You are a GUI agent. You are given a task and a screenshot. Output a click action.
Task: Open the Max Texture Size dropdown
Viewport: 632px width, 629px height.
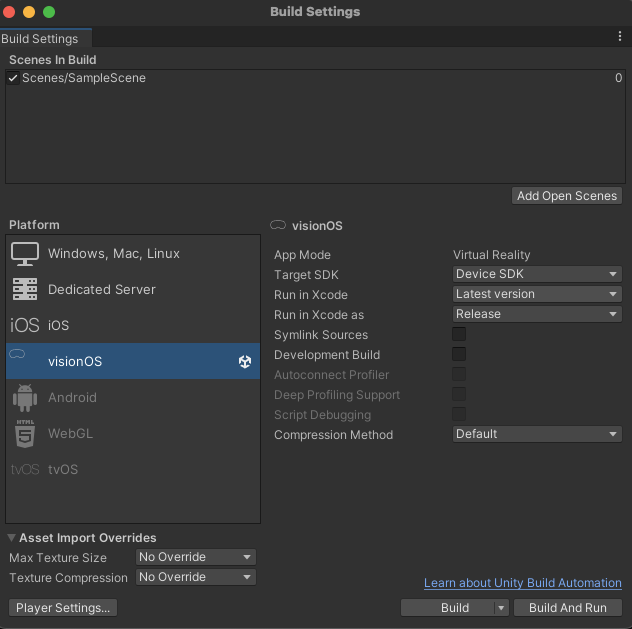coord(195,557)
